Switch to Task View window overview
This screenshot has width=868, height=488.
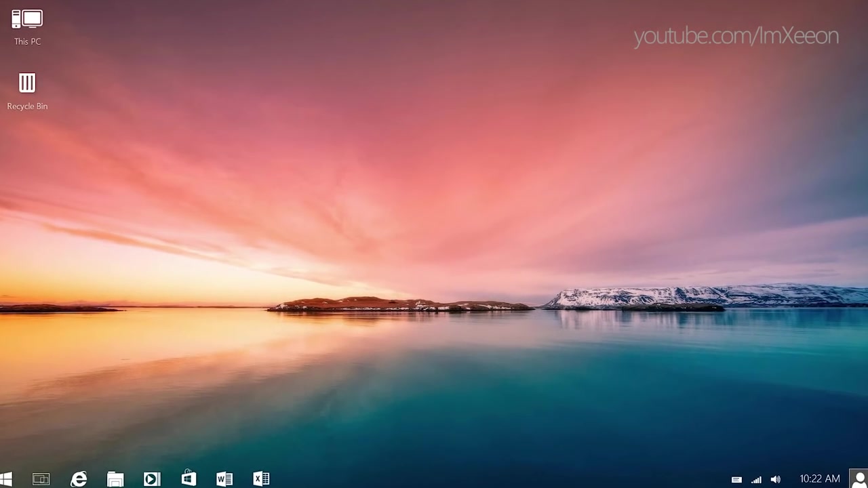click(41, 479)
